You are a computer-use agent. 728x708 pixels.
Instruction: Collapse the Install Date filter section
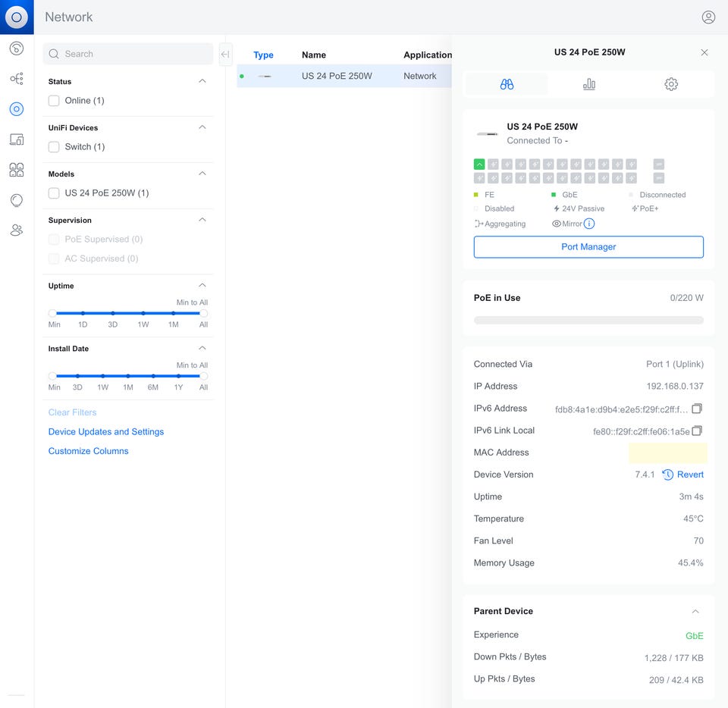202,348
